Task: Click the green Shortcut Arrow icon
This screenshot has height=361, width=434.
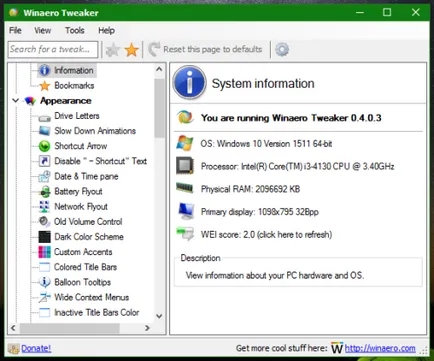Action: pyautogui.click(x=44, y=146)
